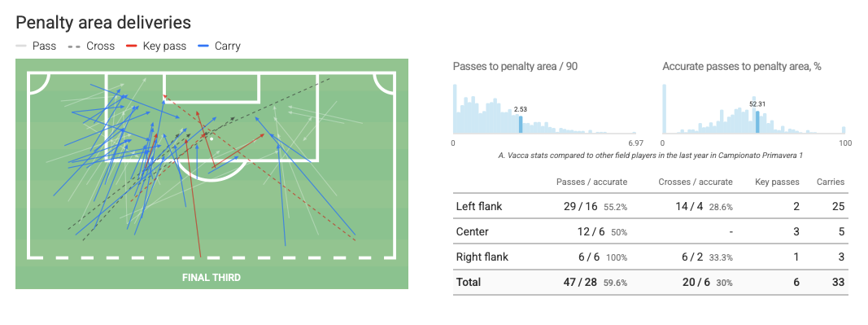Click the Penalty area deliveries title
The image size is (868, 325).
[x=103, y=22]
